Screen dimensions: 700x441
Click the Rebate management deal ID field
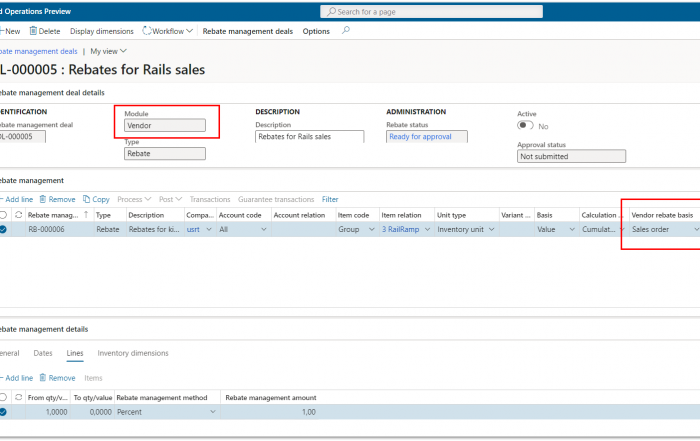22,137
